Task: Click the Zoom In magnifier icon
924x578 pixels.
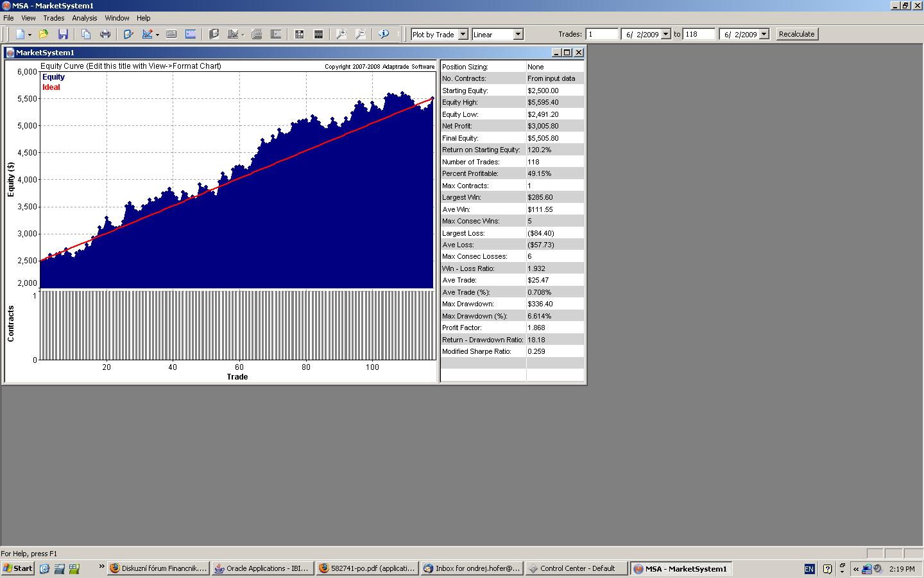Action: 341,34
